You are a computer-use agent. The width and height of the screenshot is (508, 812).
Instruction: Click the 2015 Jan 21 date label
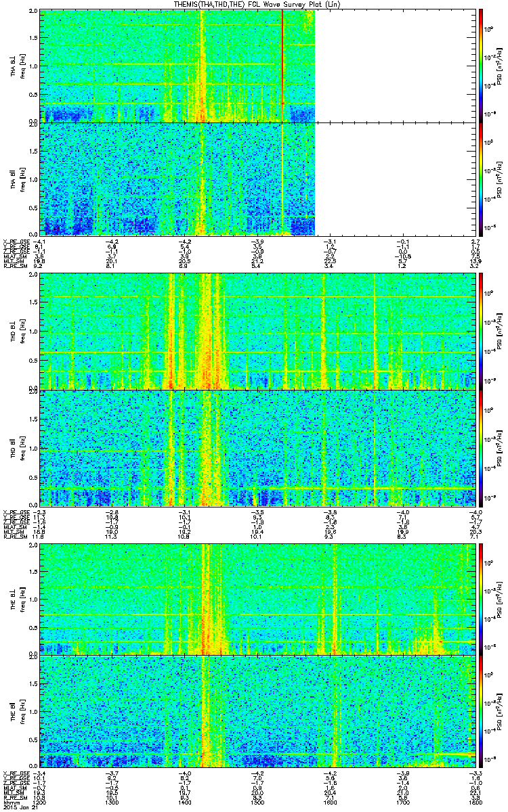coord(18,807)
